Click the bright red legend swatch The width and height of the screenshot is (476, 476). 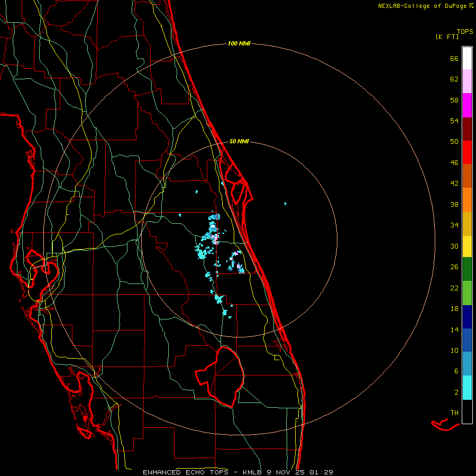pyautogui.click(x=467, y=153)
